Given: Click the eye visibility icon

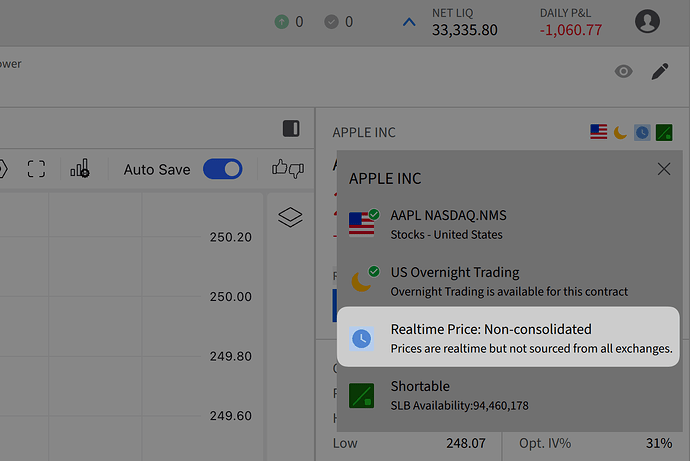Looking at the screenshot, I should click(x=624, y=71).
